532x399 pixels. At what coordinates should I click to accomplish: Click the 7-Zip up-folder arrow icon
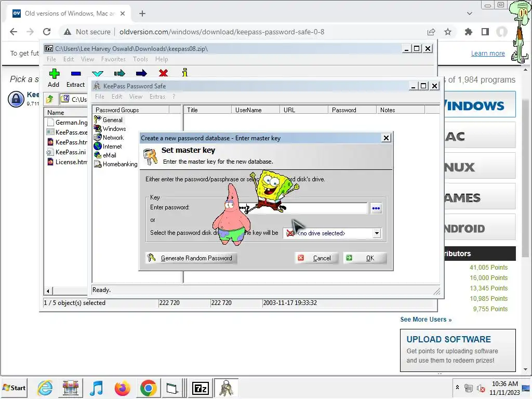point(50,99)
